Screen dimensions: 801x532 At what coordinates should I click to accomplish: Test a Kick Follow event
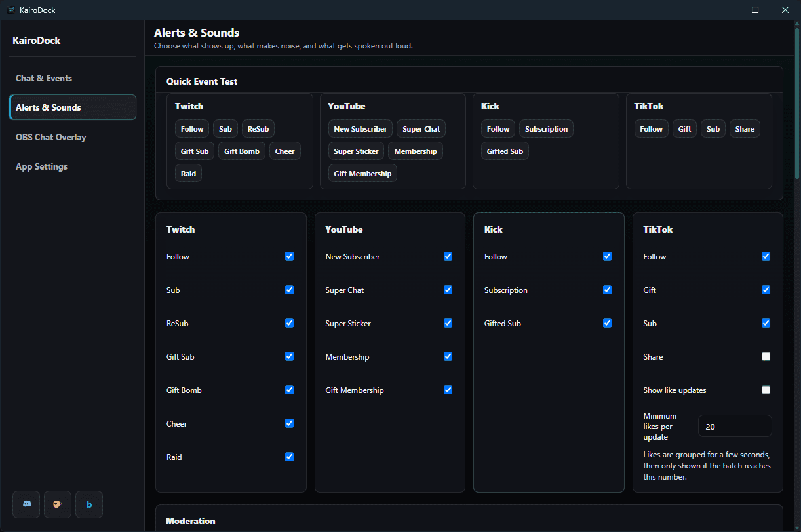(498, 129)
